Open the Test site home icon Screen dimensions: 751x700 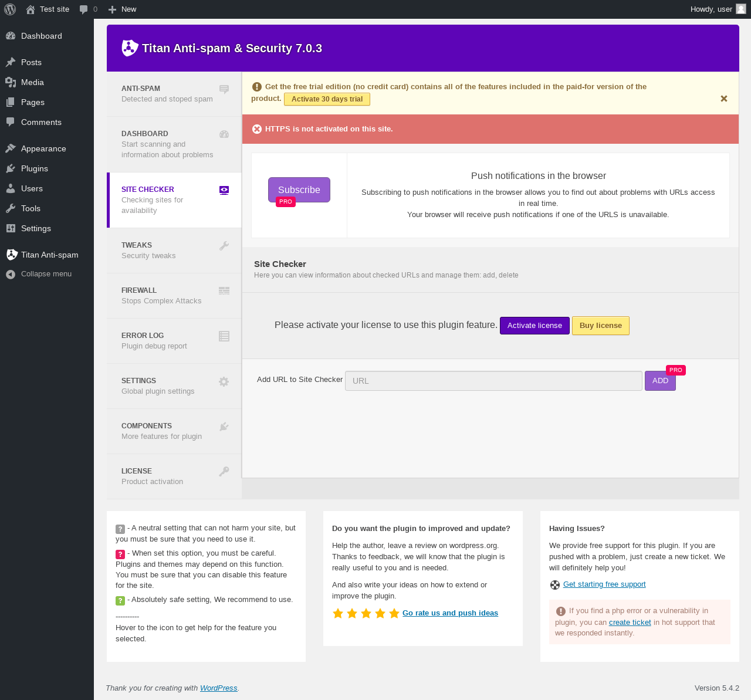coord(31,9)
